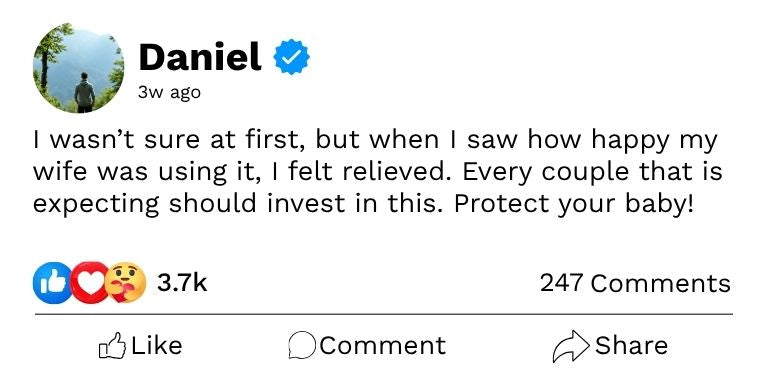Share the post via the Share label

pyautogui.click(x=631, y=345)
